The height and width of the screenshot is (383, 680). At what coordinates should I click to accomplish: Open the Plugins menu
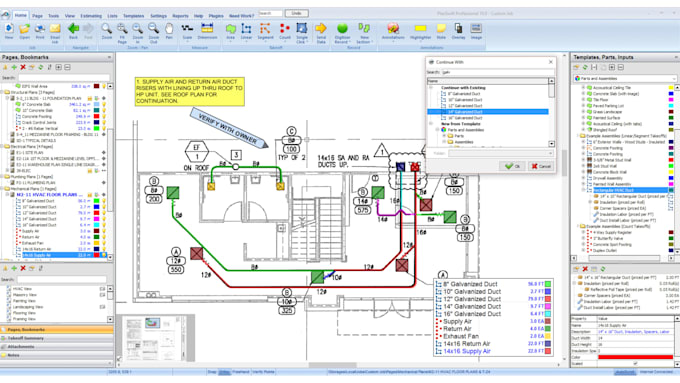pyautogui.click(x=216, y=16)
